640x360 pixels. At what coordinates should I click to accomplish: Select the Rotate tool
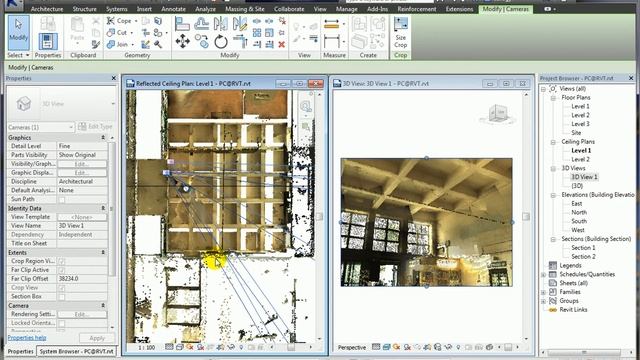[x=221, y=41]
